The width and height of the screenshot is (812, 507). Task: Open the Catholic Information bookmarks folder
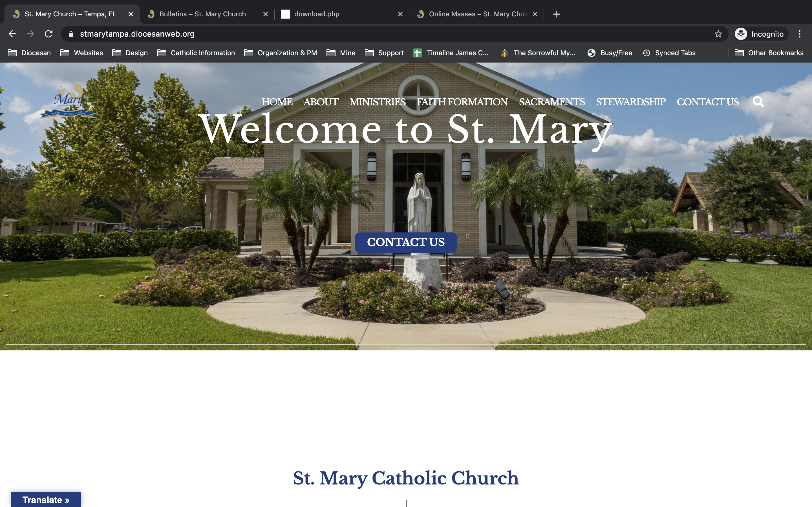coord(196,53)
